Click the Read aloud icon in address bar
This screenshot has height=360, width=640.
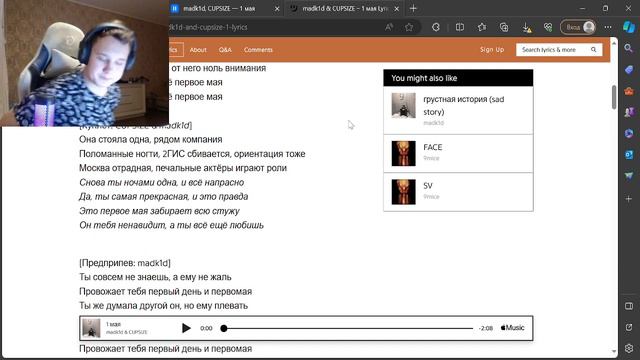(389, 27)
